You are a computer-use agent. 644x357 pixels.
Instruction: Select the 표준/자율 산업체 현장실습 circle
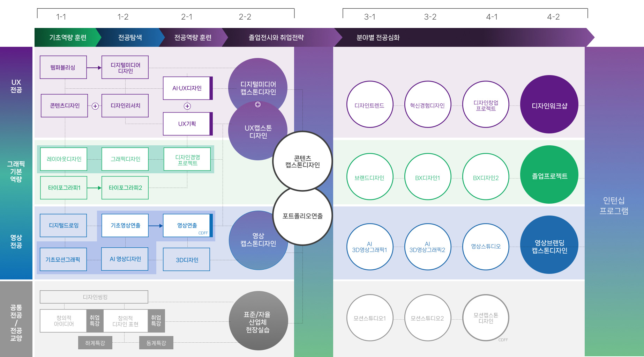point(258,321)
